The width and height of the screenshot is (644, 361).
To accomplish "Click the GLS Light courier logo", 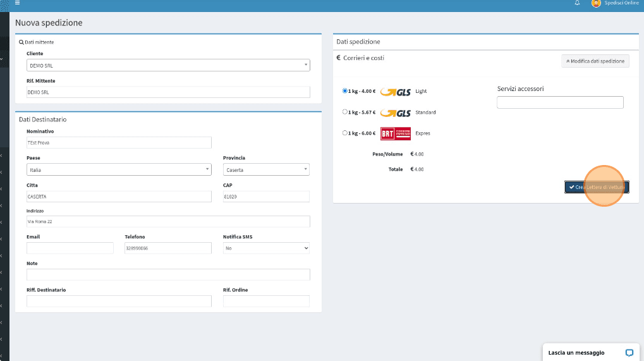I will click(x=396, y=92).
